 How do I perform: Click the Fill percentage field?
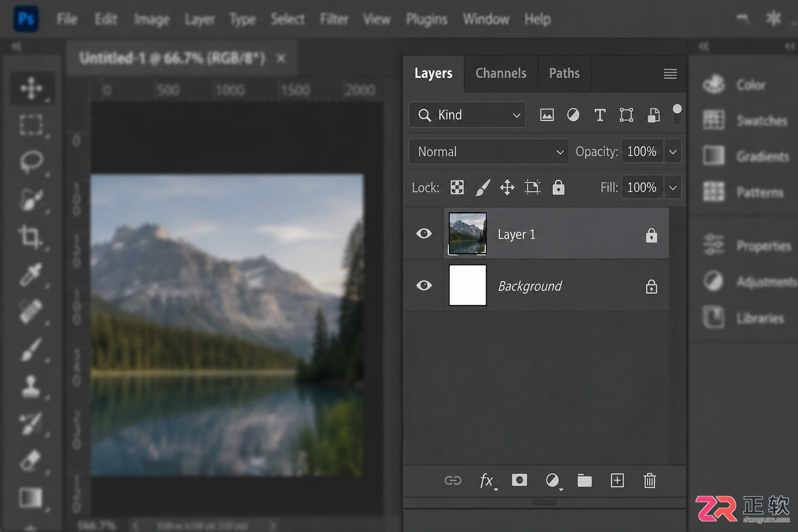point(642,187)
